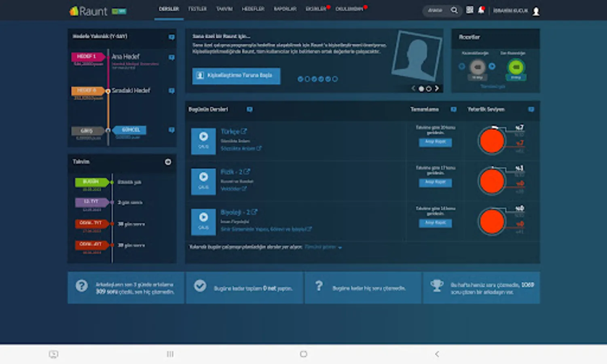Open the notifications bell icon
Image resolution: width=607 pixels, height=364 pixels.
tap(481, 10)
